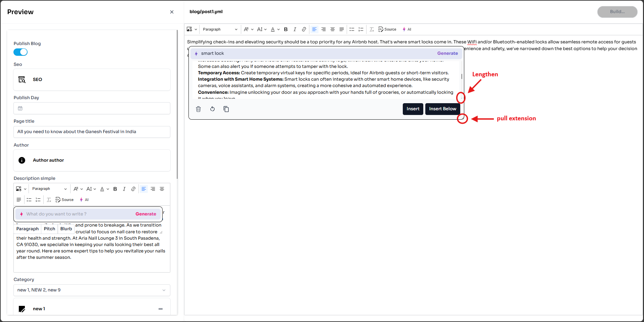Open Paragraph style dropdown in main toolbar
The height and width of the screenshot is (322, 644).
pyautogui.click(x=220, y=29)
